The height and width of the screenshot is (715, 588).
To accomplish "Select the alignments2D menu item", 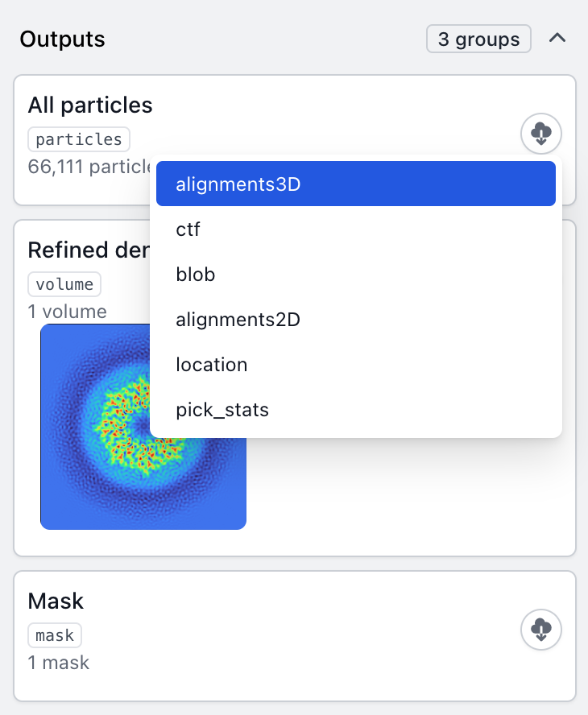I will pos(356,320).
